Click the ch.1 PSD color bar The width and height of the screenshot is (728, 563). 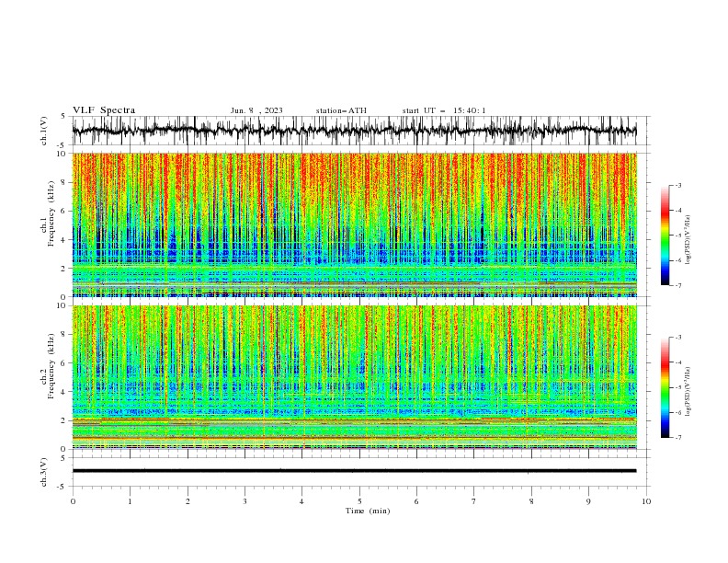click(x=665, y=236)
